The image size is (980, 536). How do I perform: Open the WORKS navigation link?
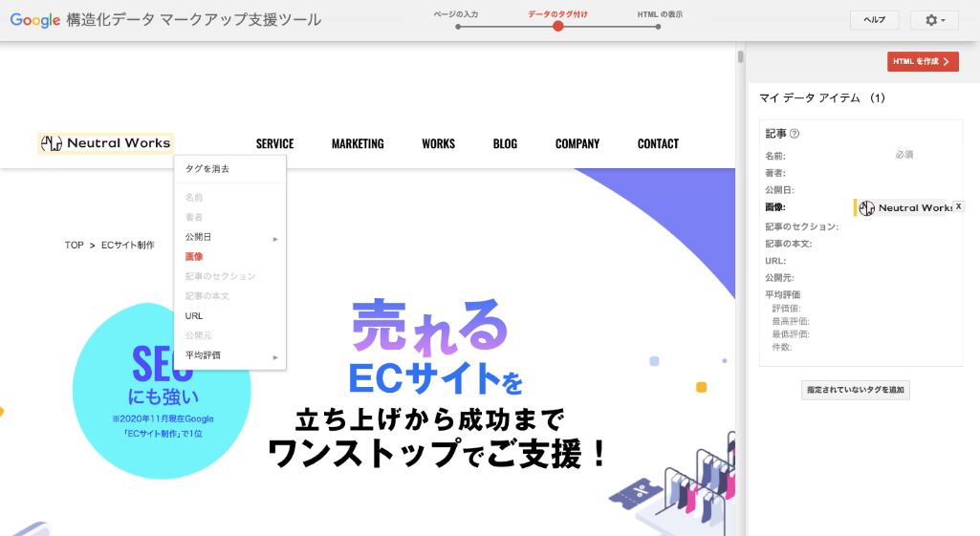(x=438, y=143)
